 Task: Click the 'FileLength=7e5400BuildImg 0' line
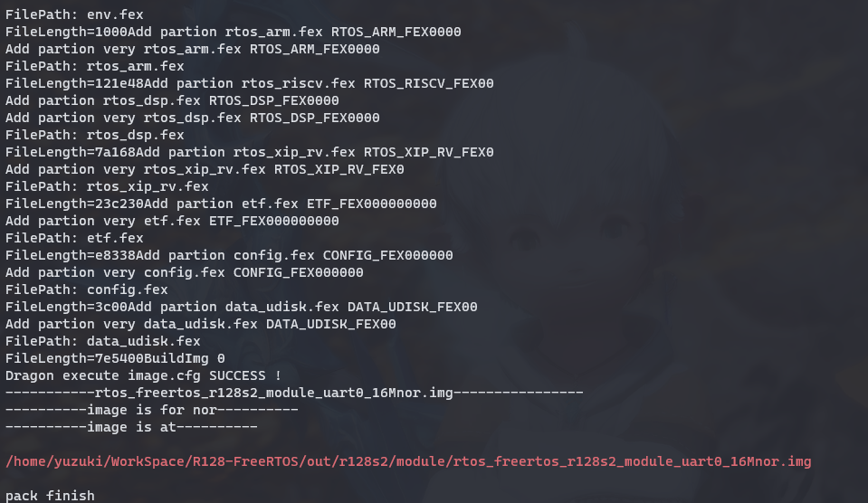click(115, 358)
